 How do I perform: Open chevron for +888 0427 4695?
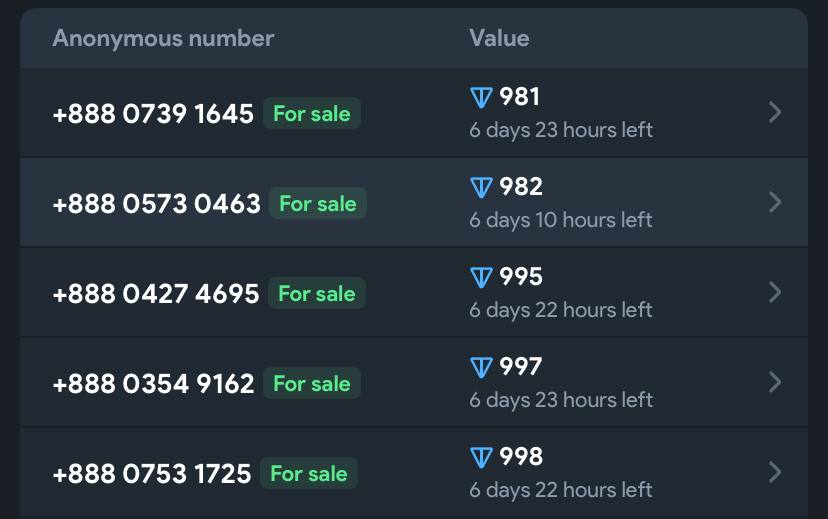[x=775, y=292]
